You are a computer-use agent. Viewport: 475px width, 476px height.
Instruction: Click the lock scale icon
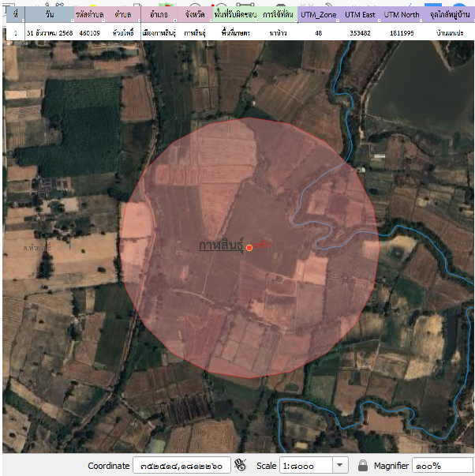362,465
